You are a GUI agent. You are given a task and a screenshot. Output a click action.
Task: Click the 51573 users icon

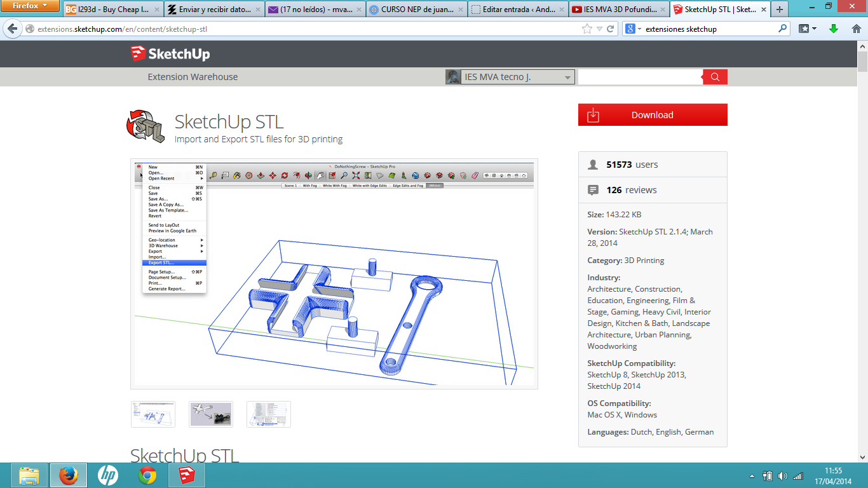pyautogui.click(x=593, y=165)
